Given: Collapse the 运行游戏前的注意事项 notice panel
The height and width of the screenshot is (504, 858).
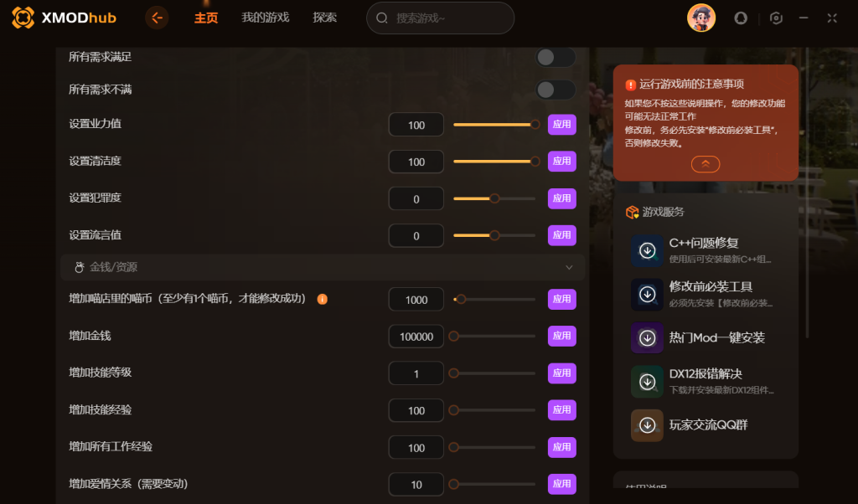Looking at the screenshot, I should pos(706,164).
